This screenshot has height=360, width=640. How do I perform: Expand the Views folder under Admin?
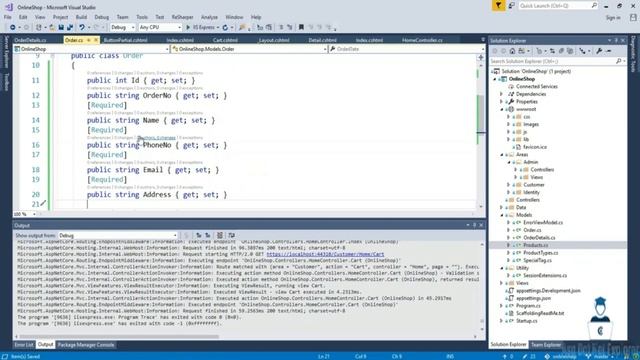coord(516,177)
